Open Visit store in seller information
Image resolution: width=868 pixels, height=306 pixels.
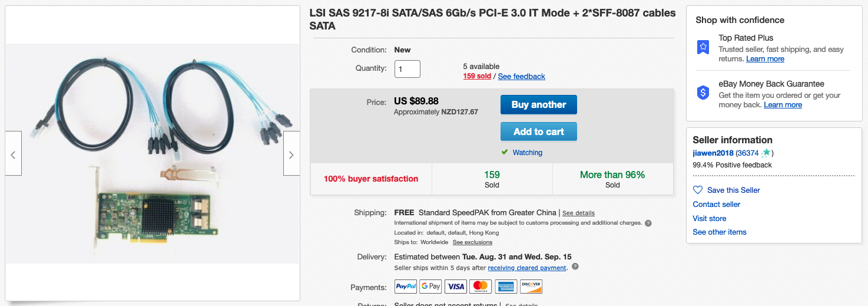pos(710,218)
